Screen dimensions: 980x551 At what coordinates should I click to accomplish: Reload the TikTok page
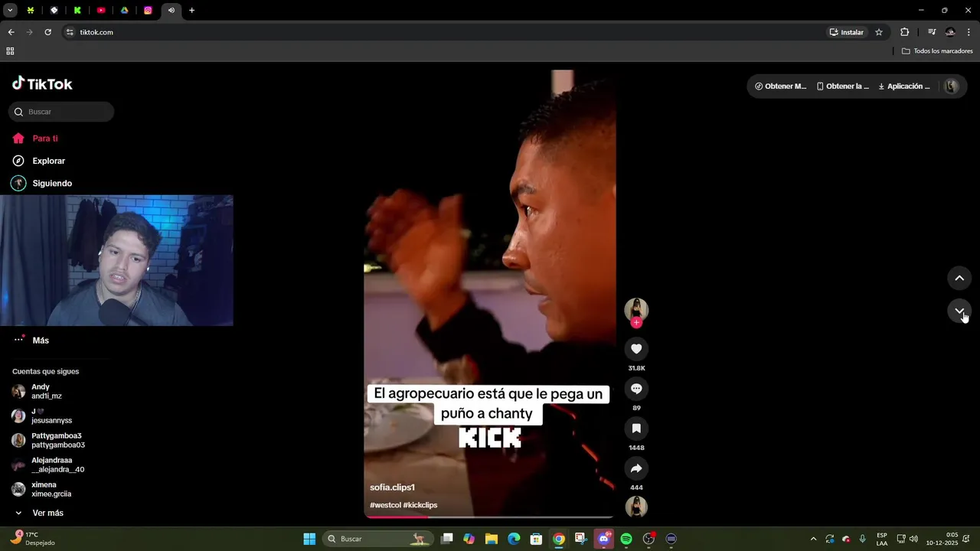click(47, 32)
